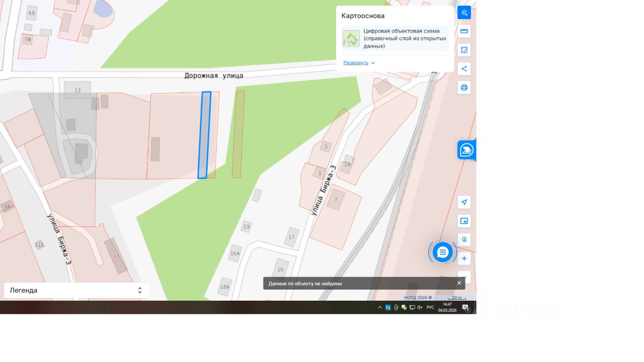Open the share map option
The height and width of the screenshot is (362, 644).
[x=464, y=69]
